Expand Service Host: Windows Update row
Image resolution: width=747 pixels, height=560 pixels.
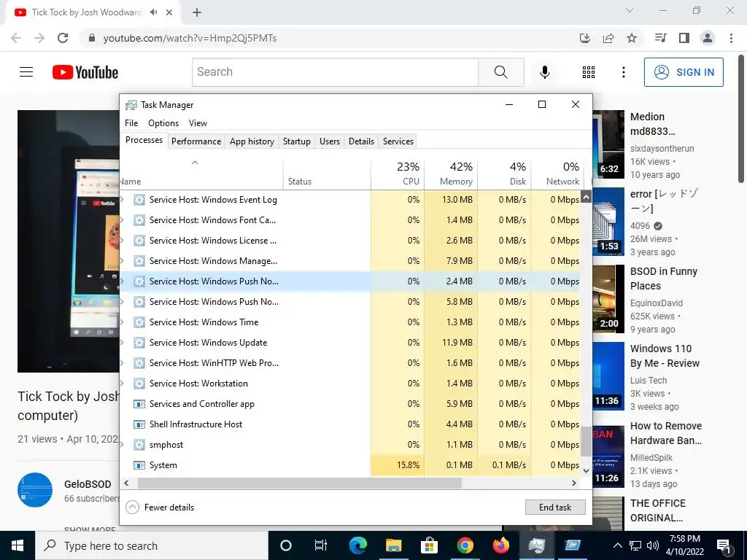[x=123, y=343]
